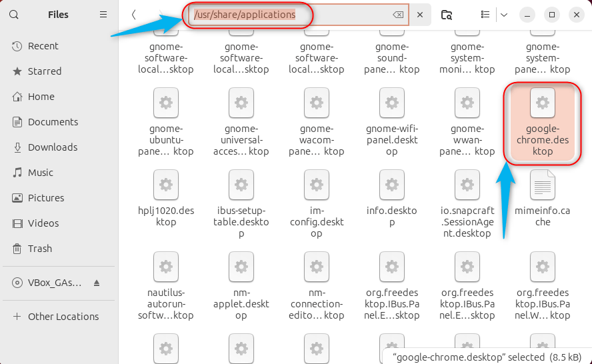This screenshot has height=364, width=592.
Task: Select io.snapcraft.SessionAgent.desktop file icon
Action: (x=467, y=185)
